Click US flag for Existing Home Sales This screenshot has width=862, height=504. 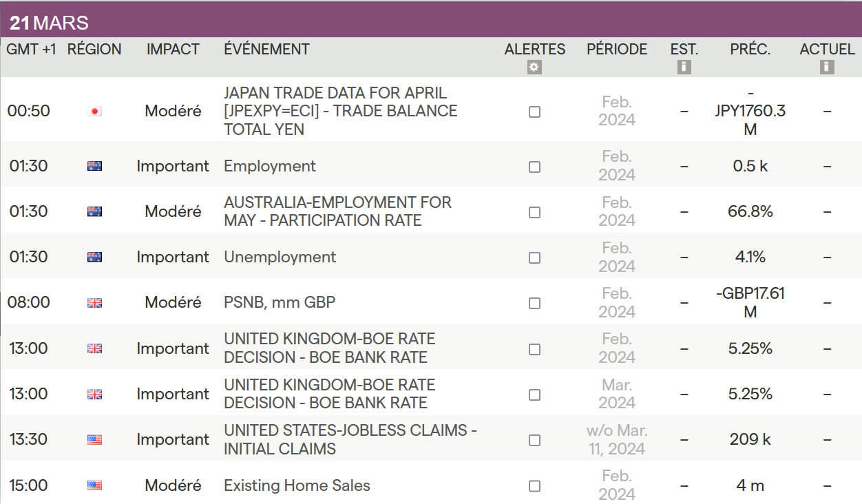pos(95,485)
